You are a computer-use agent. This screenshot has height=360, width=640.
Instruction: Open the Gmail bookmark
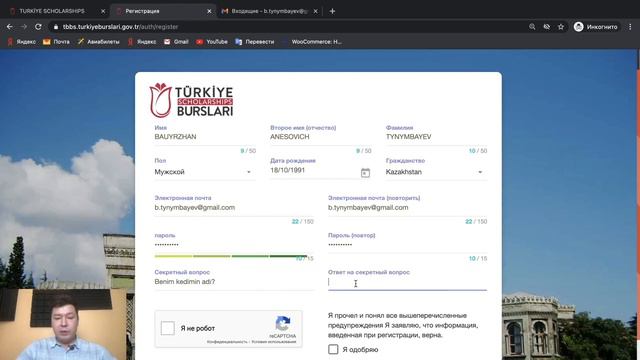(176, 42)
